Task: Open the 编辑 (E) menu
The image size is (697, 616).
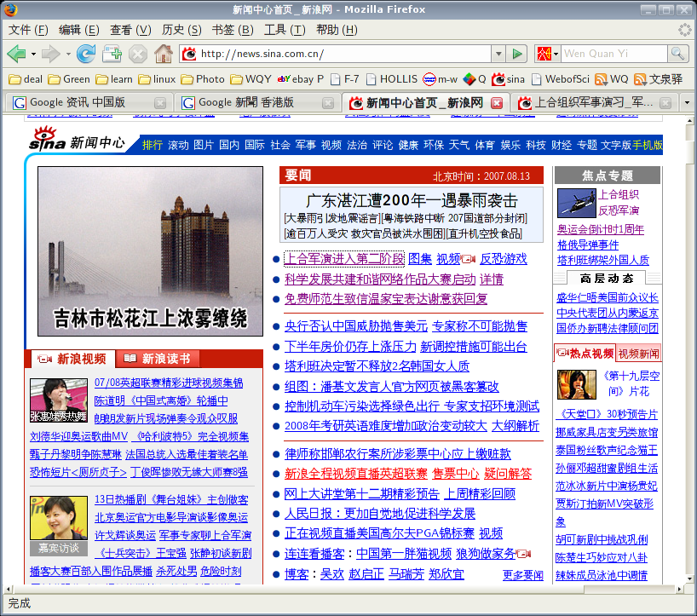Action: coord(79,30)
